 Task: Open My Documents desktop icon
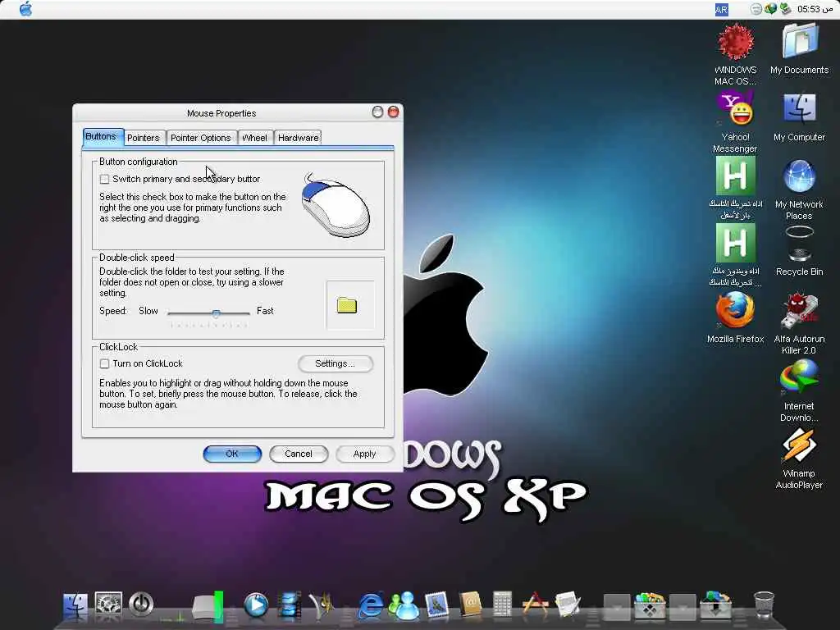799,49
